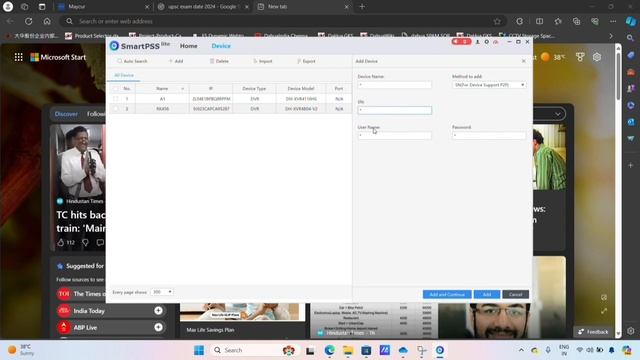Click the red alarm indicator in the SmartPSS title bar
The height and width of the screenshot is (360, 640).
coord(461,42)
